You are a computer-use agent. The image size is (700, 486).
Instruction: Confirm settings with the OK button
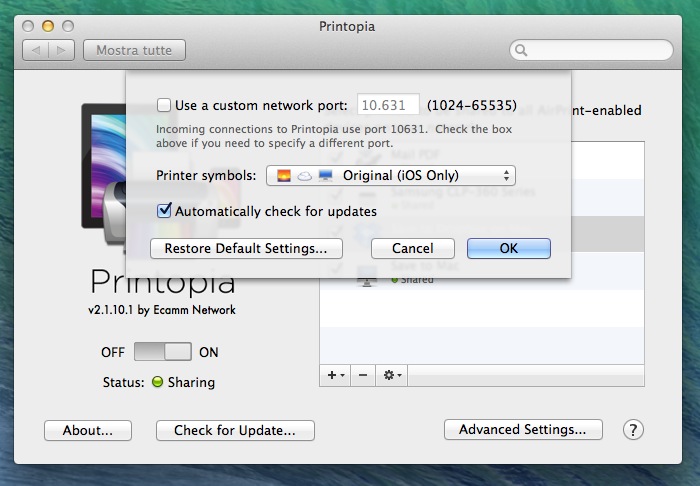[508, 248]
